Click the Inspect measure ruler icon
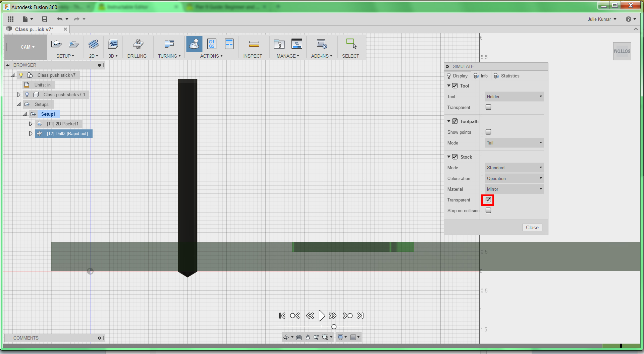Image resolution: width=644 pixels, height=354 pixels. click(254, 44)
